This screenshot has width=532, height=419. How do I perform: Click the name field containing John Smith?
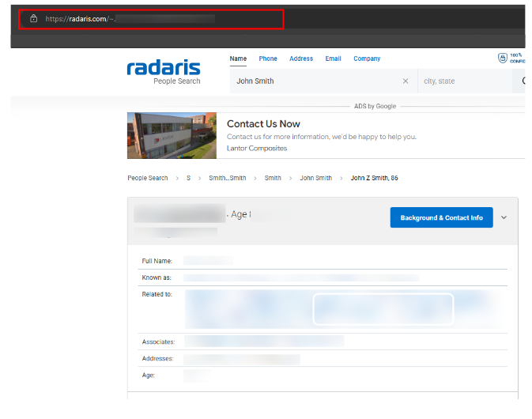[x=316, y=81]
